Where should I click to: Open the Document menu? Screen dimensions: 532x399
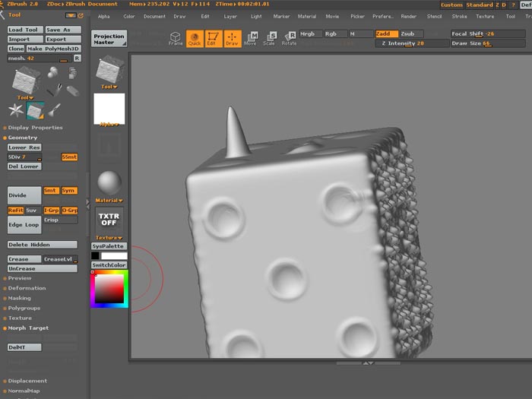click(155, 16)
